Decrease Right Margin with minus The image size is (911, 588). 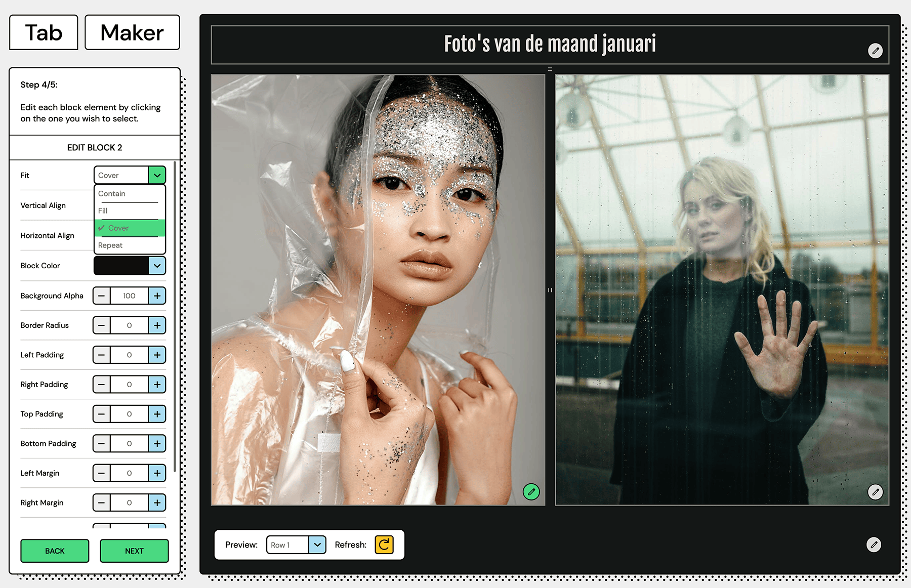(x=102, y=503)
